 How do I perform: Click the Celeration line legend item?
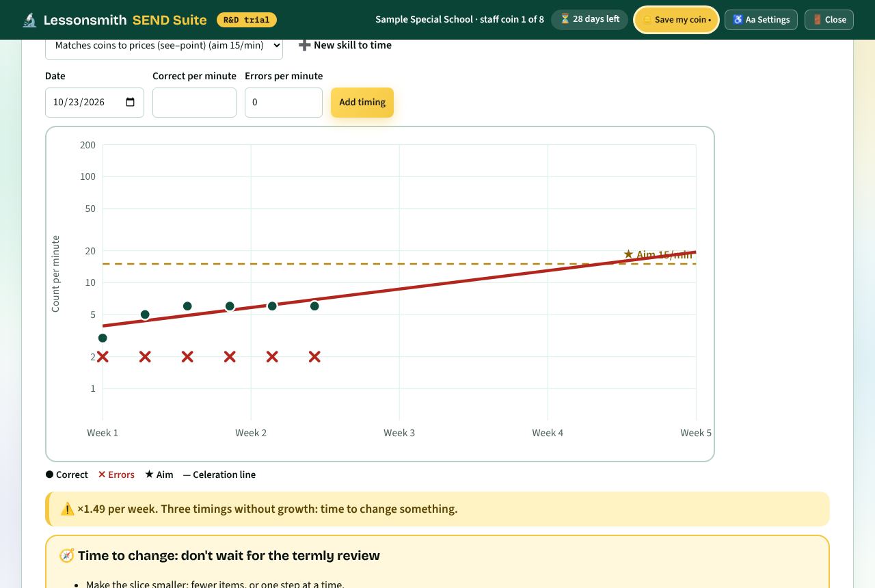click(x=219, y=475)
